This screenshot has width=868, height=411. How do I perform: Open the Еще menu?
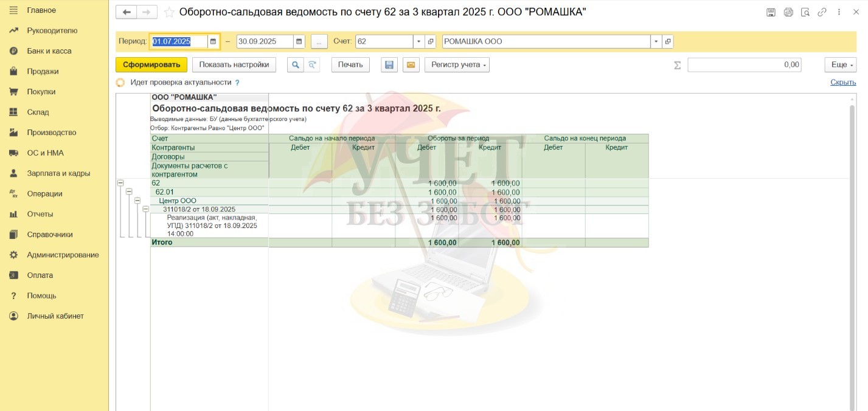pos(840,65)
